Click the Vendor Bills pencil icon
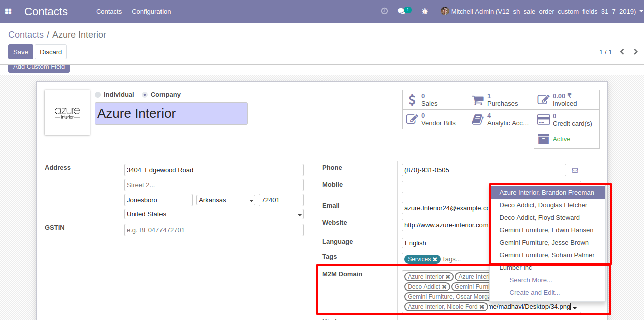The width and height of the screenshot is (644, 320). point(412,119)
